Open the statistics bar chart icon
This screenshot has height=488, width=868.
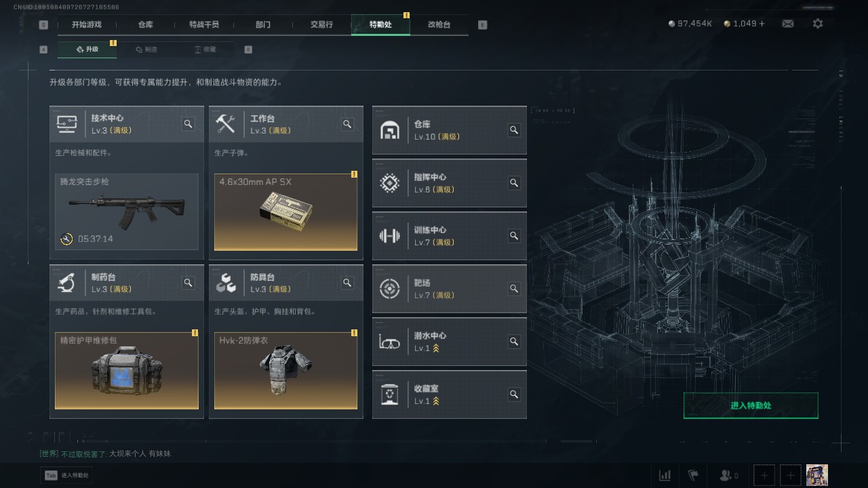point(665,475)
